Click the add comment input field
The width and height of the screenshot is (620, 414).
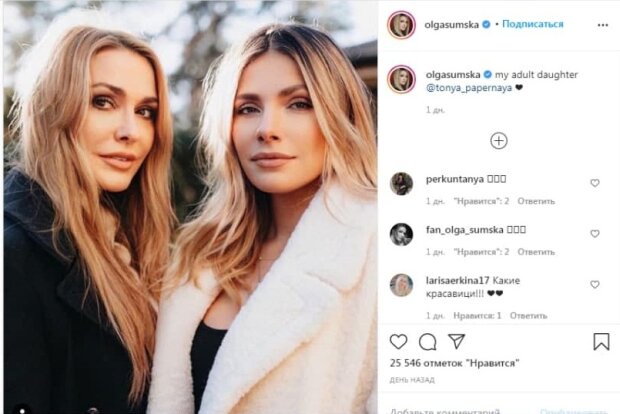(459, 411)
